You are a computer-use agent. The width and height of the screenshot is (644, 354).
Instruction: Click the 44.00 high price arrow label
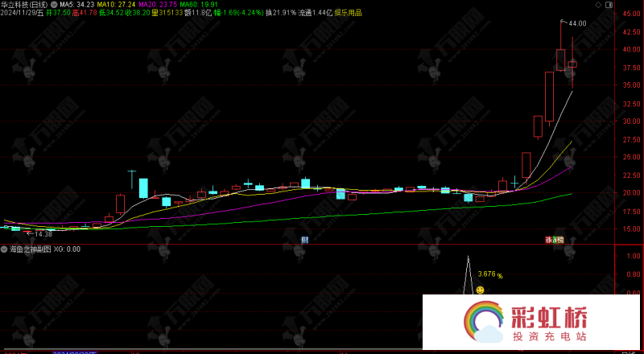(x=576, y=24)
